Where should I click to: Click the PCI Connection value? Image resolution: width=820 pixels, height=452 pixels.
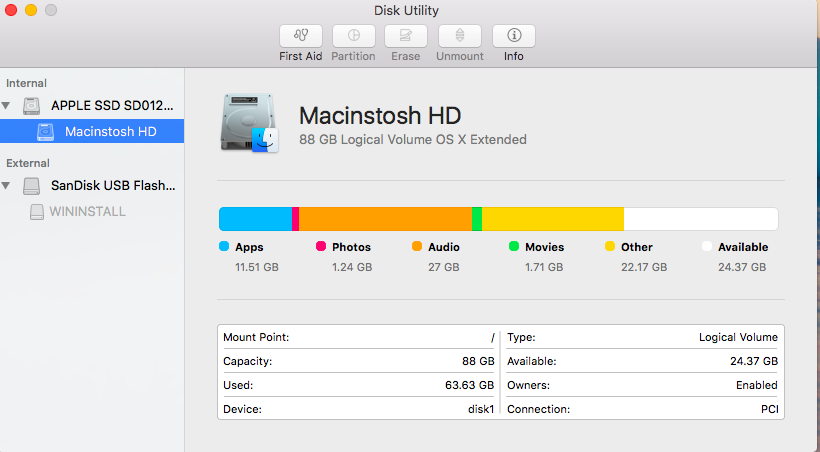pos(770,410)
